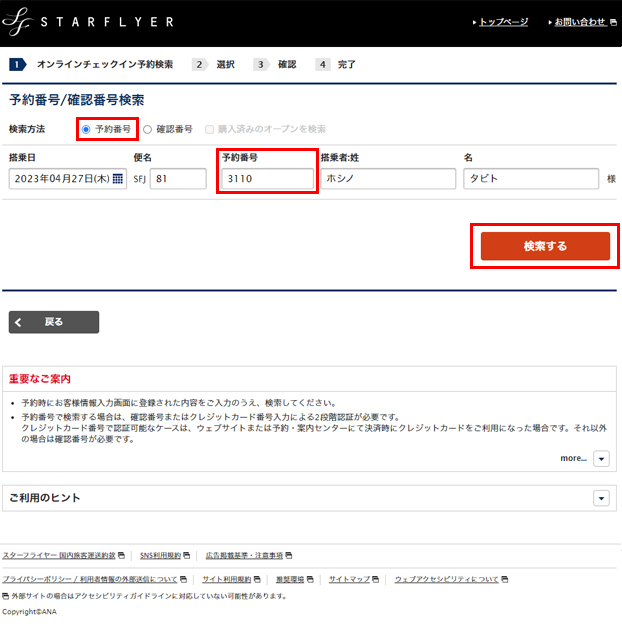
Task: Check the 購入済みのオープンを検索 checkbox
Action: click(209, 129)
